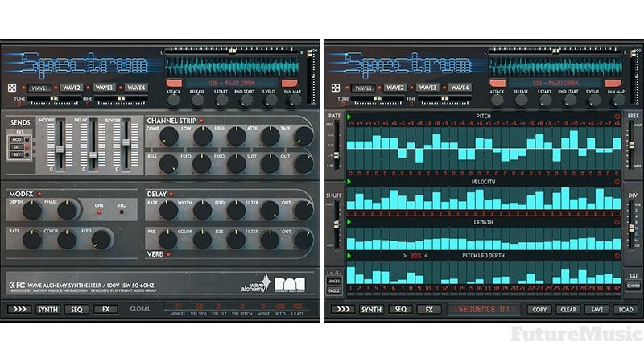The image size is (644, 362).
Task: Toggle WAVE4 power LED in right window
Action: point(444,88)
